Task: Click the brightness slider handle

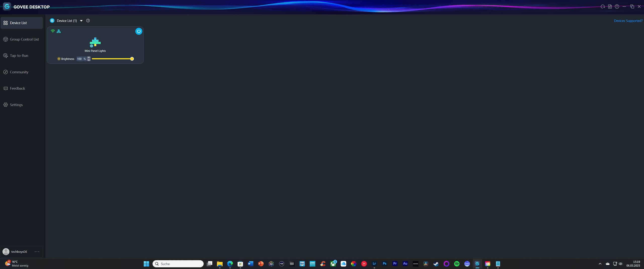Action: (x=132, y=59)
